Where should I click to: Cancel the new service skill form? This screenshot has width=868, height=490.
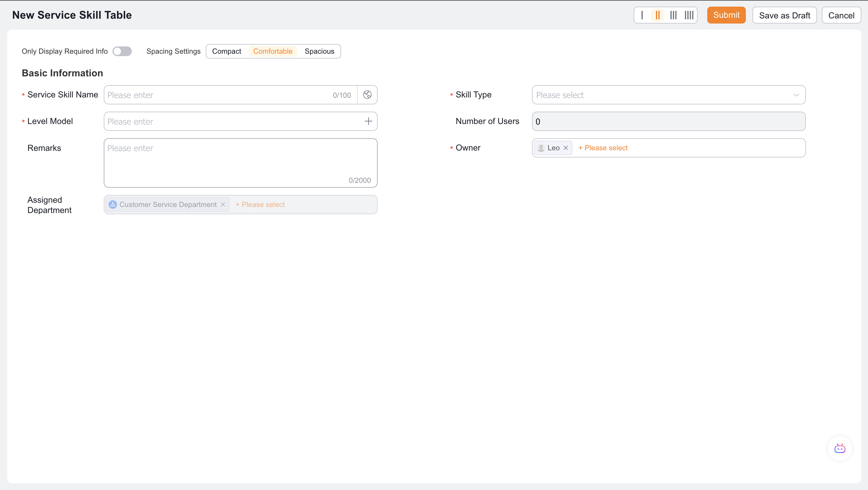[x=841, y=15]
